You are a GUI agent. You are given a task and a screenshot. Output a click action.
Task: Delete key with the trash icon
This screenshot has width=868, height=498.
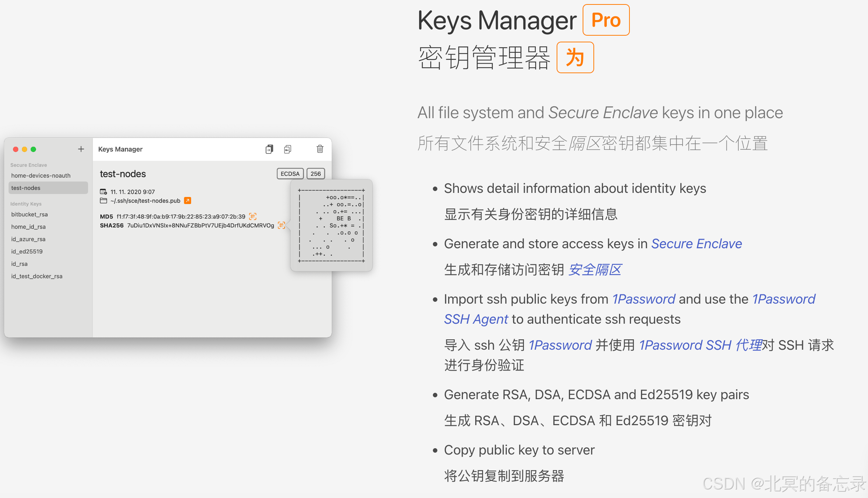click(320, 149)
